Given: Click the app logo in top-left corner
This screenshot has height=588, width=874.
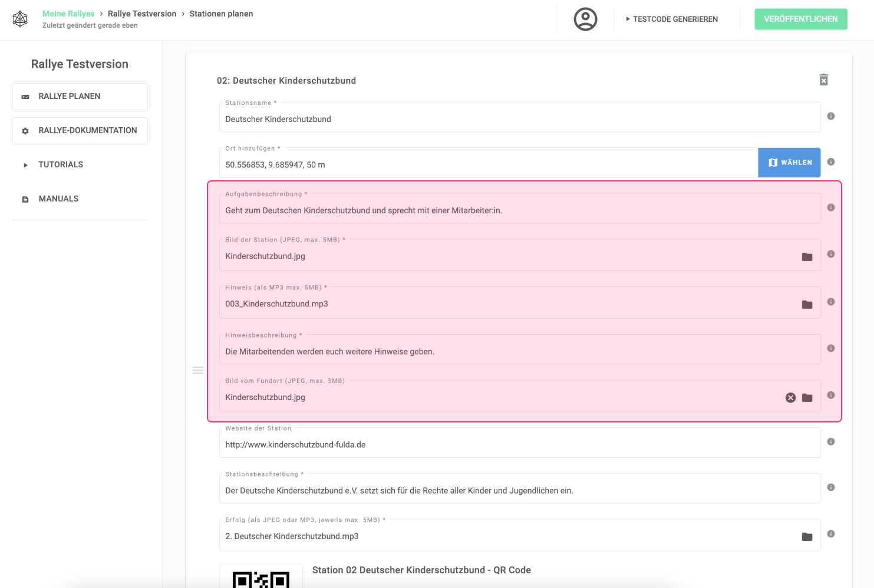Looking at the screenshot, I should coord(20,19).
